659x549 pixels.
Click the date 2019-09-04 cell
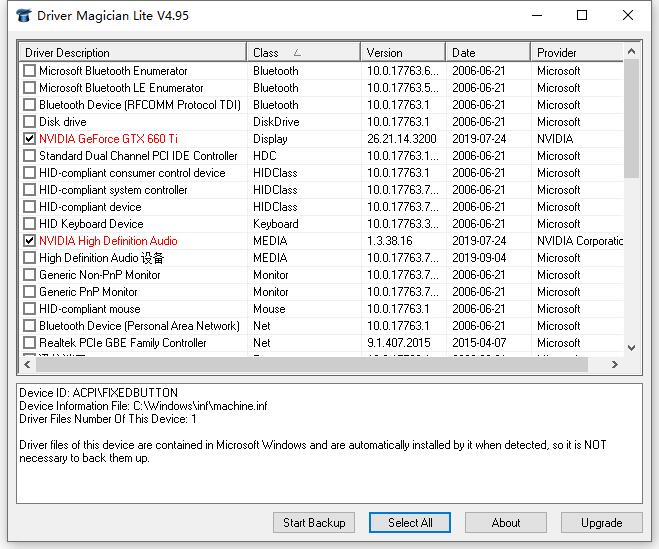coord(479,258)
